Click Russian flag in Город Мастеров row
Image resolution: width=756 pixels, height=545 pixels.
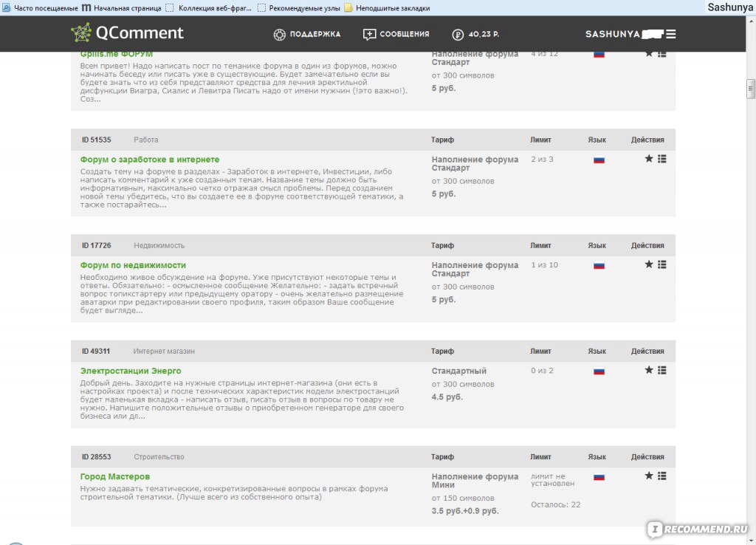coord(599,476)
